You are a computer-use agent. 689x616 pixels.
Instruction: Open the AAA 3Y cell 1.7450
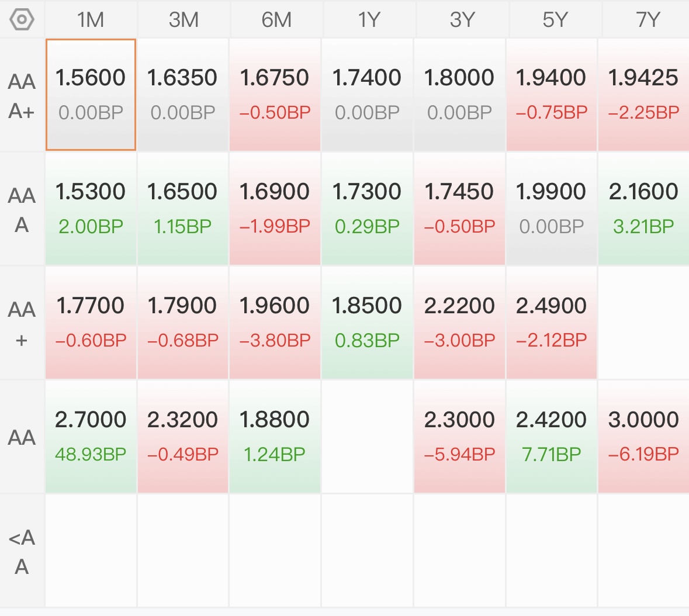tap(459, 209)
